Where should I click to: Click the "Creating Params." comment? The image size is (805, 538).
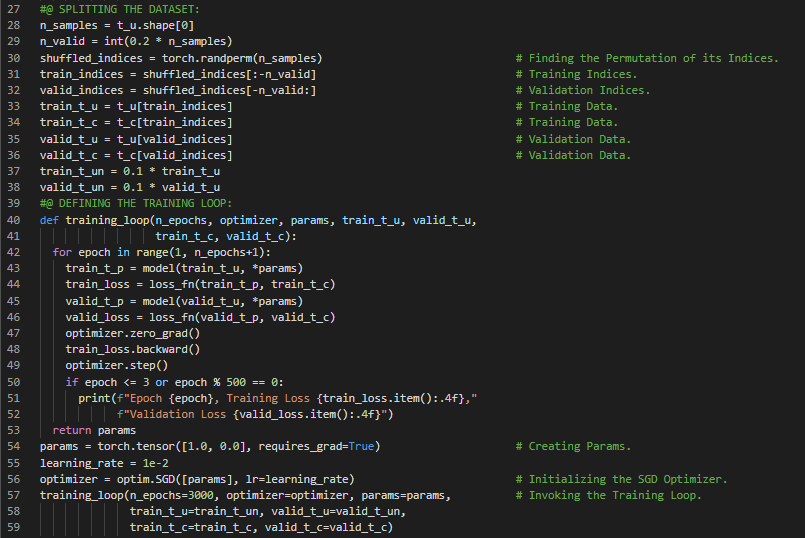pos(580,446)
